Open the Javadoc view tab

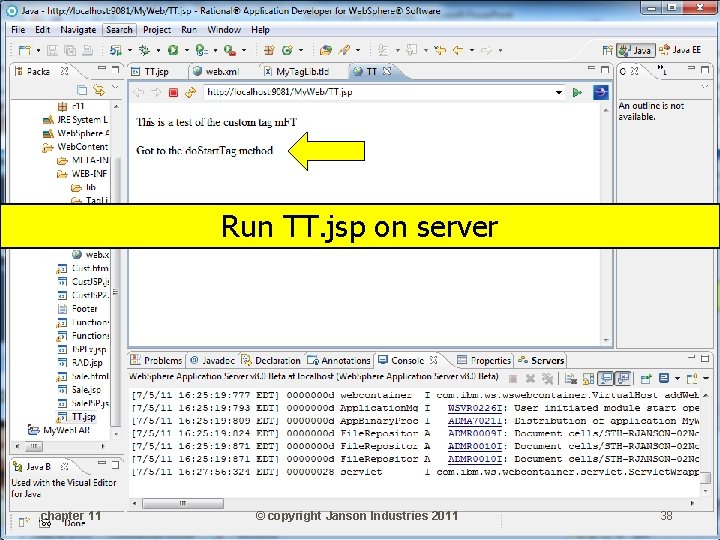212,360
